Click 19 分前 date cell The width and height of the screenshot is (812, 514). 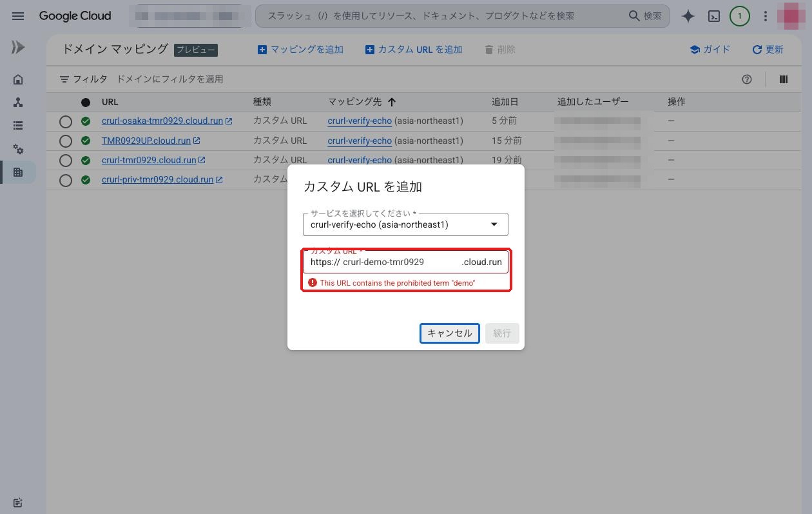507,160
